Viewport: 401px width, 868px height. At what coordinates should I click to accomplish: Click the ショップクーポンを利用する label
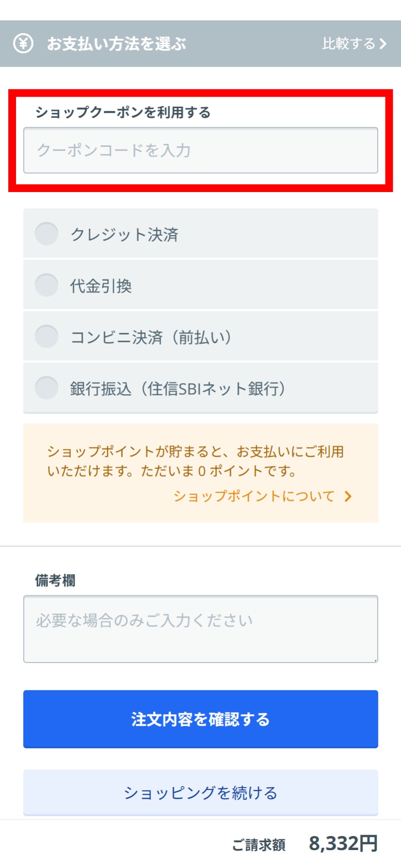(123, 113)
